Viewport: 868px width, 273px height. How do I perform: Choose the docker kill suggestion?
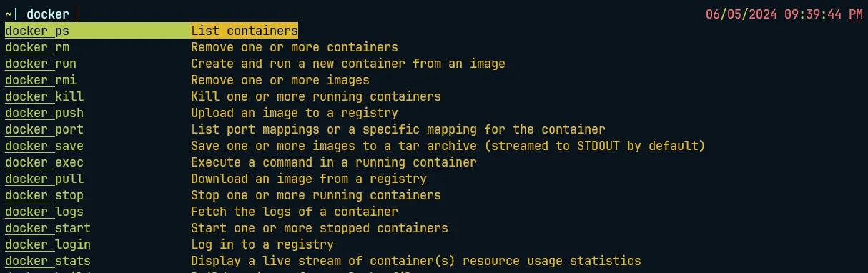coord(44,96)
